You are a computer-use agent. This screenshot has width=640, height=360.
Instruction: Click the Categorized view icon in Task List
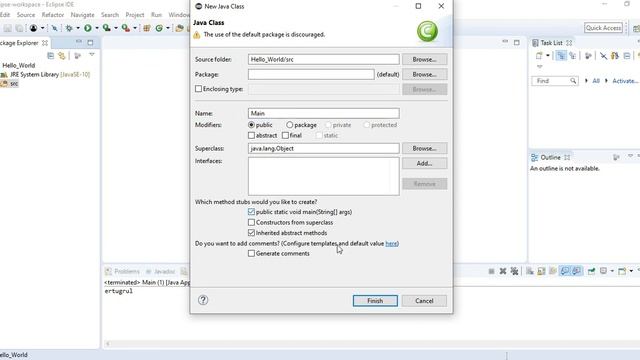(x=561, y=56)
